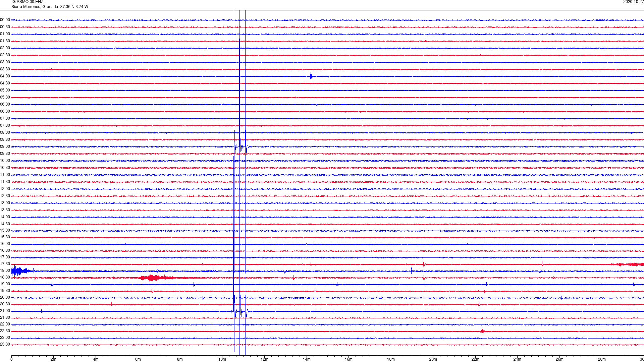Click the 12m tick on time axis

coord(264,359)
